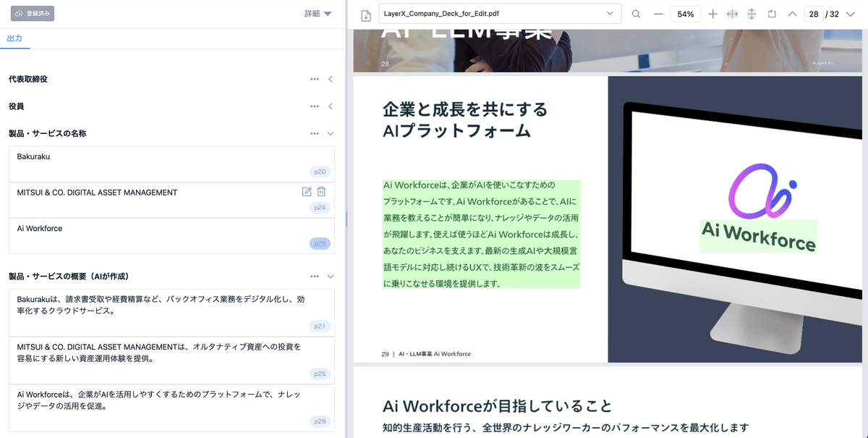
Task: Open more options for 製品・サービスの名称
Action: coord(315,134)
